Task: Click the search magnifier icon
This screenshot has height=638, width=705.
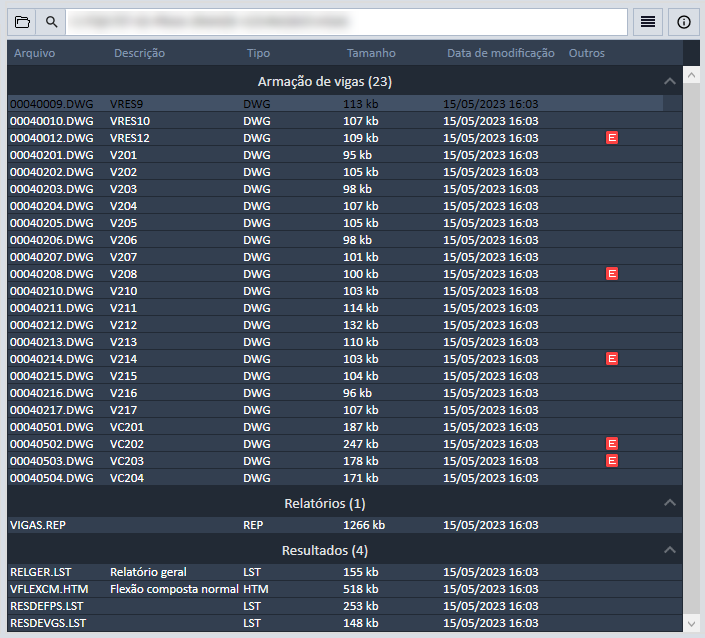Action: [51, 21]
